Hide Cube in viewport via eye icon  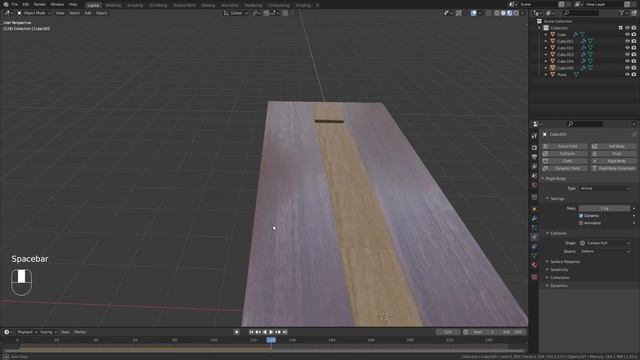627,35
